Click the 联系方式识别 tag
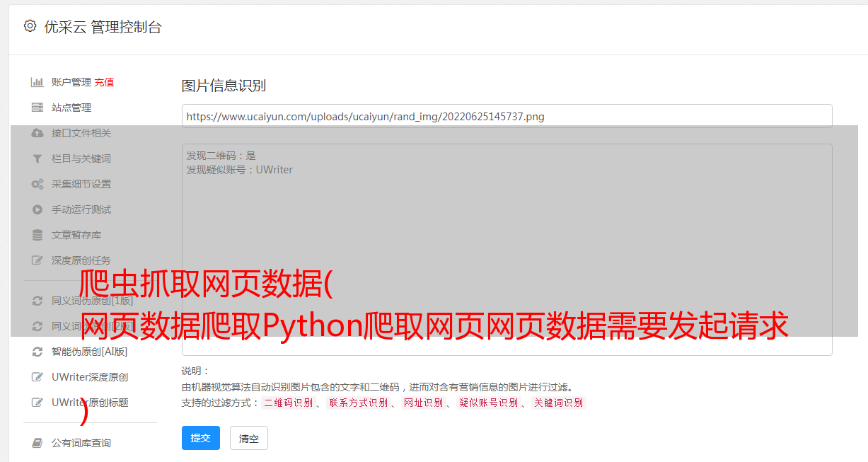This screenshot has height=462, width=868. [x=358, y=403]
